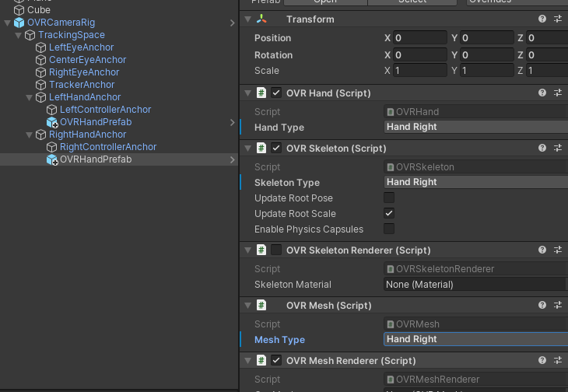Click the Transform component axes icon
Viewport: 568px width, 392px height.
click(261, 19)
